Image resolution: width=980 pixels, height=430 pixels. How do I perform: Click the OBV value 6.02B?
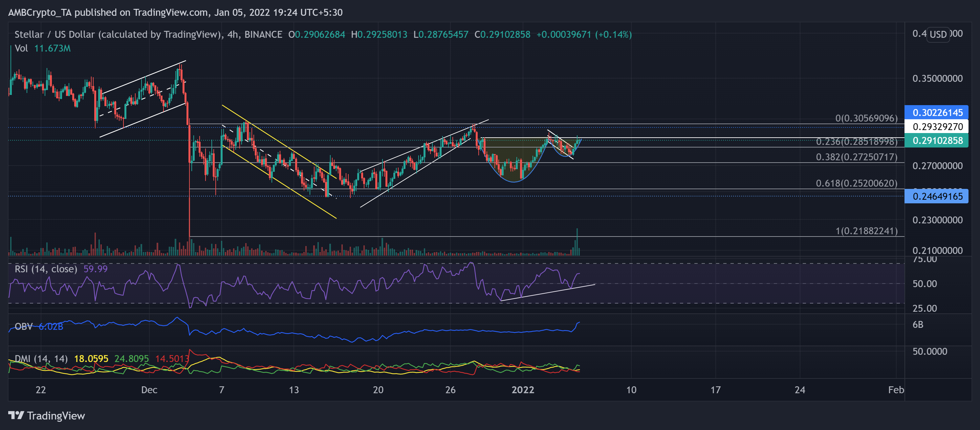coord(51,326)
